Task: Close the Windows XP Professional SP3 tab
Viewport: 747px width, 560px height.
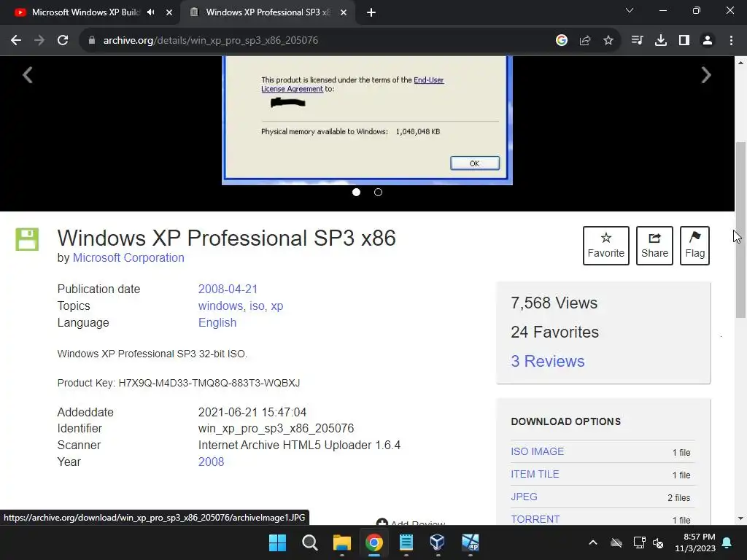Action: (x=344, y=12)
